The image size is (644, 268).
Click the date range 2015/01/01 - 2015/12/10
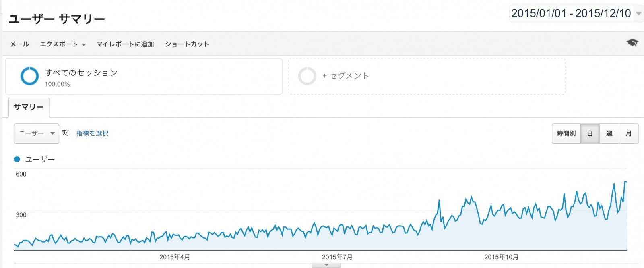coord(571,13)
